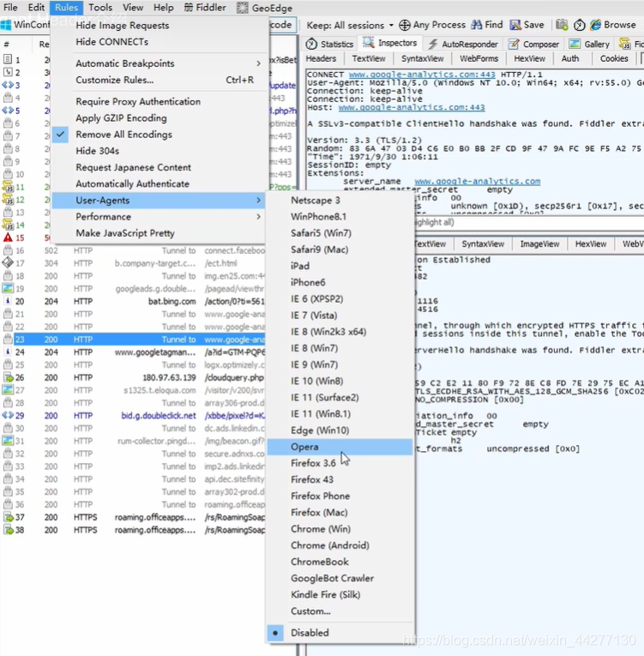Image resolution: width=644 pixels, height=656 pixels.
Task: Click the image icon of session 31
Action: click(8, 441)
